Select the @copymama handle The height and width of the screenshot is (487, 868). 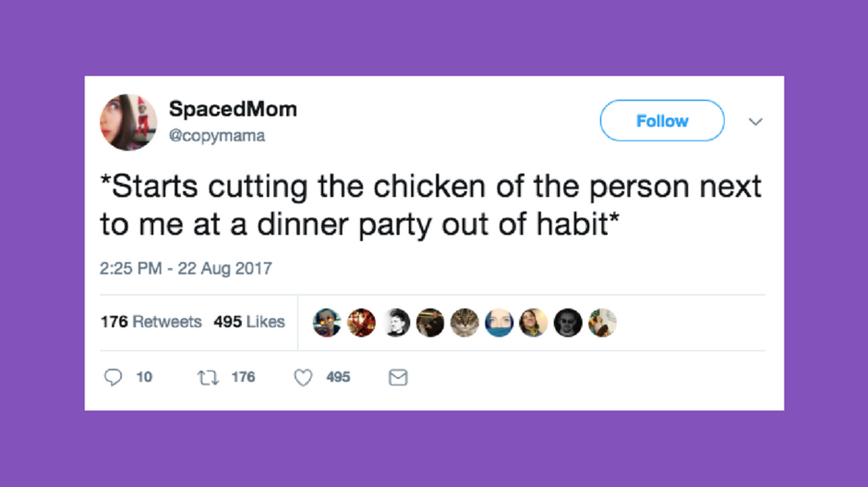click(x=217, y=135)
